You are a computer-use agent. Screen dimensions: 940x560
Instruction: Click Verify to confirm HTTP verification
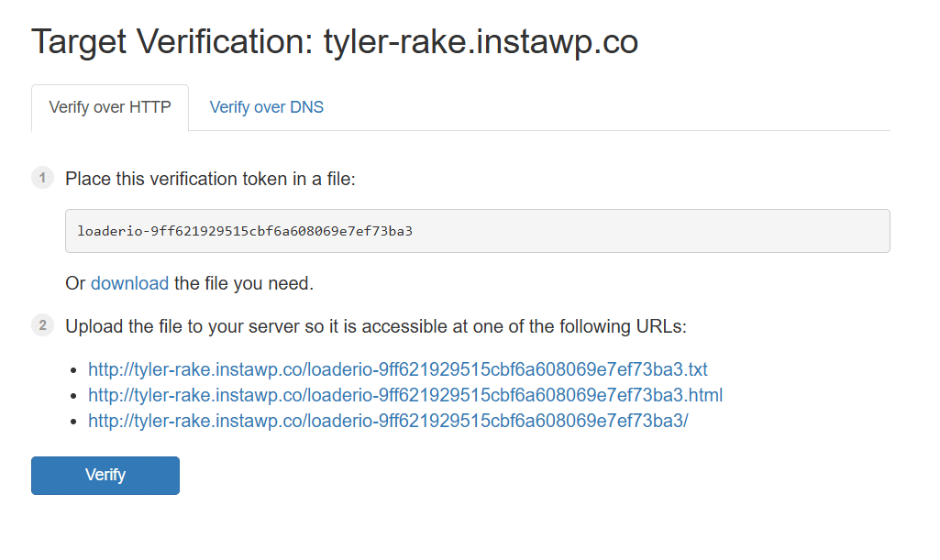(105, 475)
